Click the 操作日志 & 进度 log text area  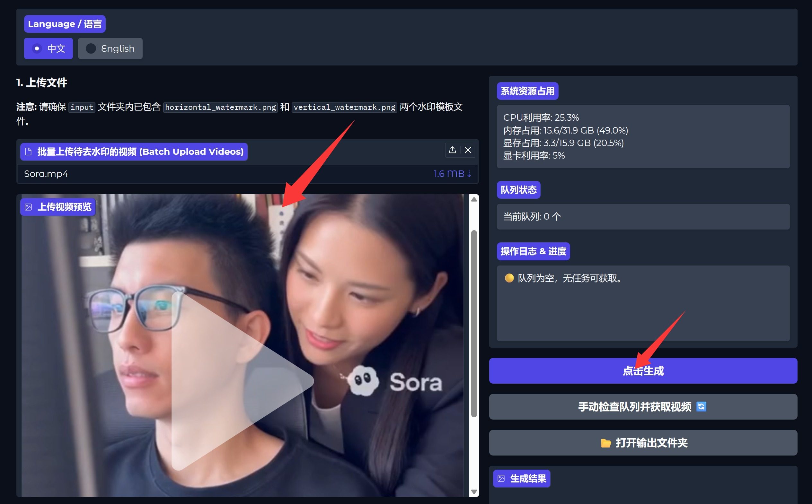[x=643, y=303]
